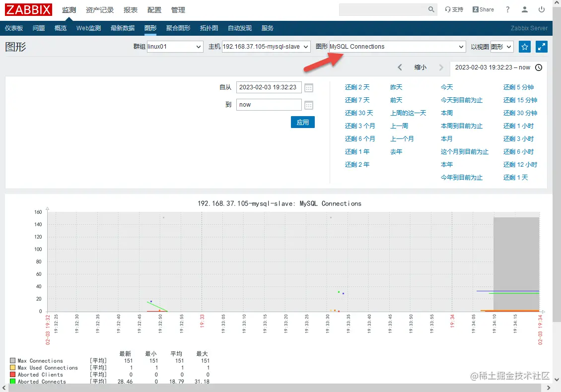The width and height of the screenshot is (561, 392).
Task: Switch to 服务 submenu tab
Action: click(267, 28)
